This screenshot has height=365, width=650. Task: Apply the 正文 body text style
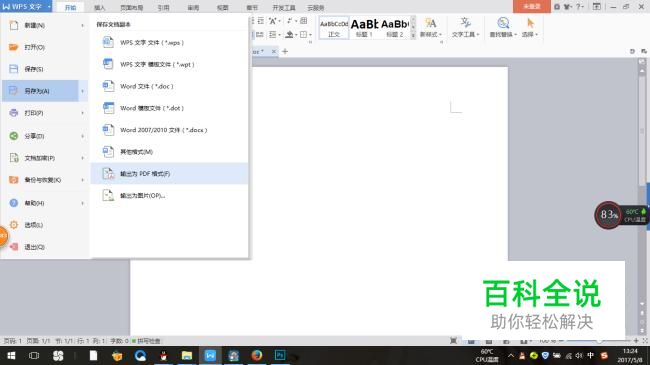pyautogui.click(x=334, y=28)
